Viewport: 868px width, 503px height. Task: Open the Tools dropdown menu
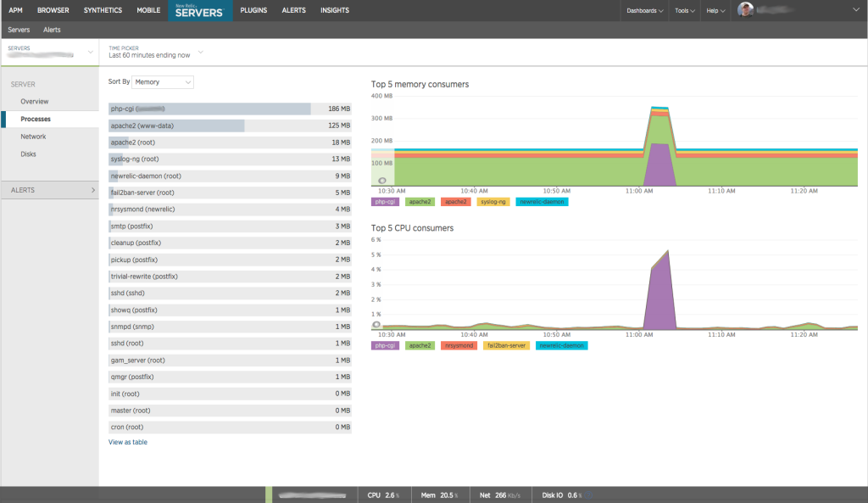pos(684,10)
